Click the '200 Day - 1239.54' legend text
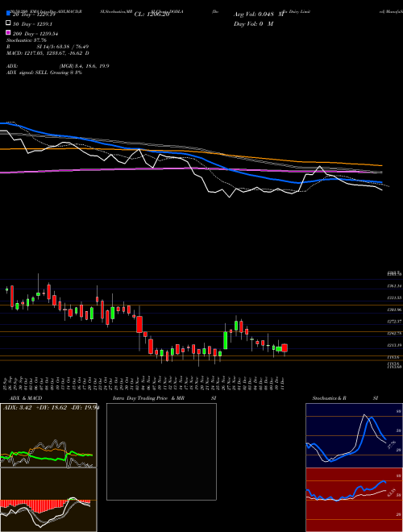403x532 pixels. 35,34
